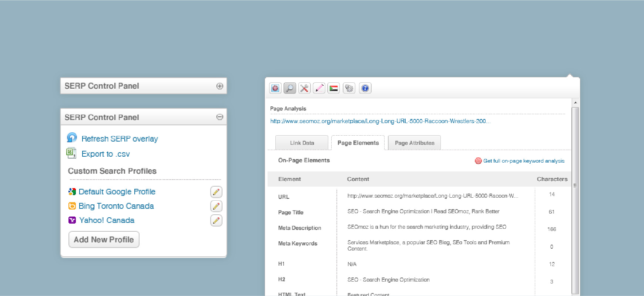Open the gray gears settings icon
The width and height of the screenshot is (644, 296).
coord(349,88)
